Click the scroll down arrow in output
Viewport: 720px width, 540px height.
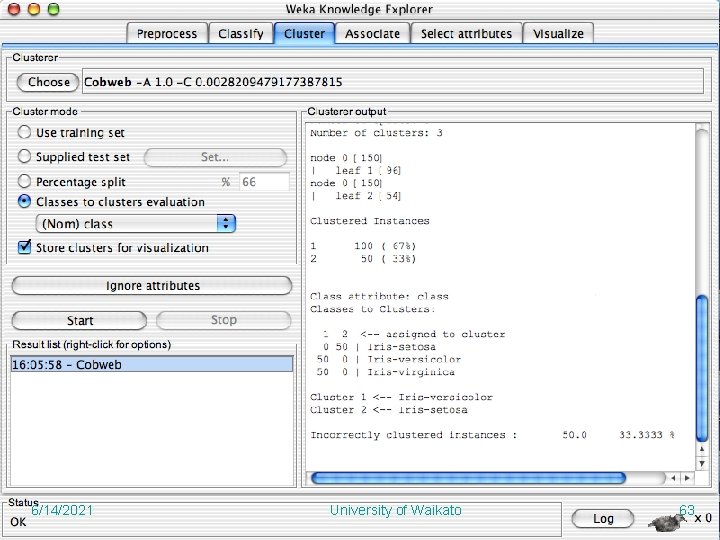pyautogui.click(x=702, y=464)
